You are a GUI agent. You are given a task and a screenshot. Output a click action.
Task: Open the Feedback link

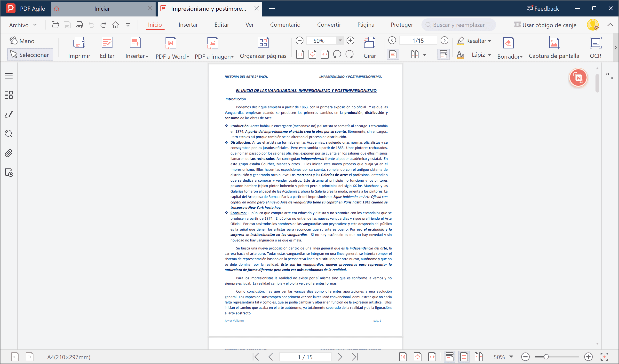[543, 8]
